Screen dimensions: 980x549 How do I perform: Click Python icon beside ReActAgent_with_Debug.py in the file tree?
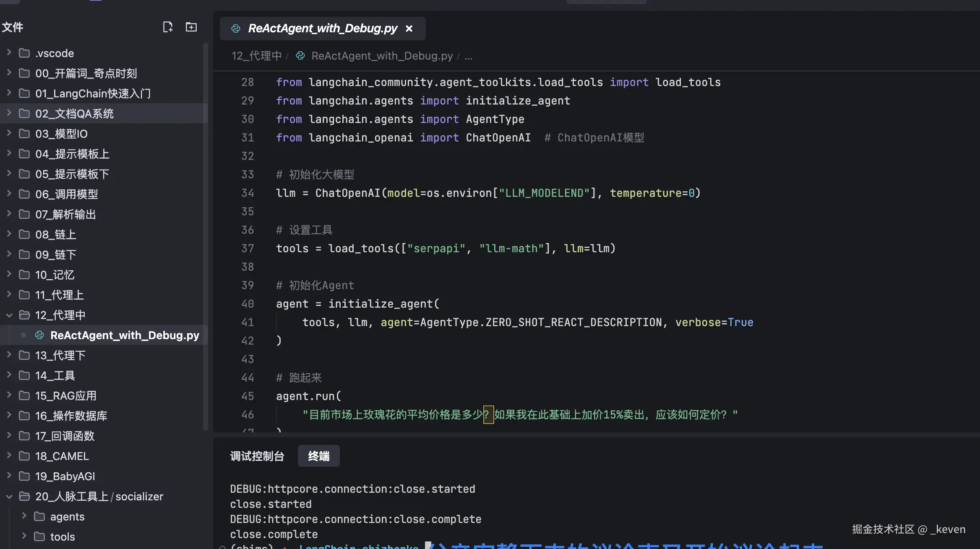(39, 335)
